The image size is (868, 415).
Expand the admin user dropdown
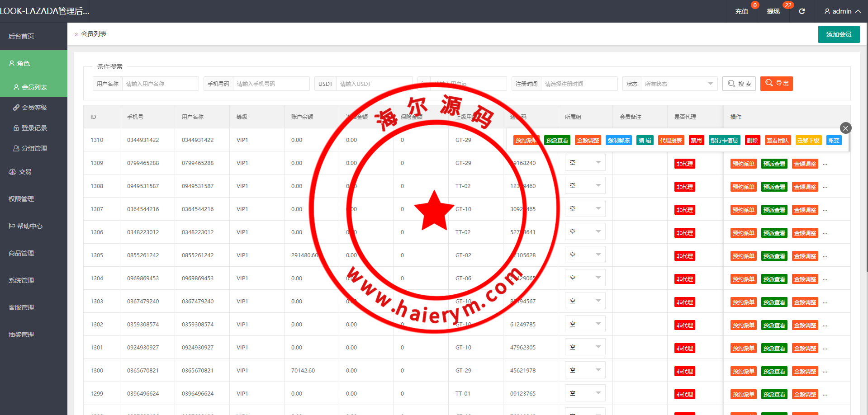point(842,11)
